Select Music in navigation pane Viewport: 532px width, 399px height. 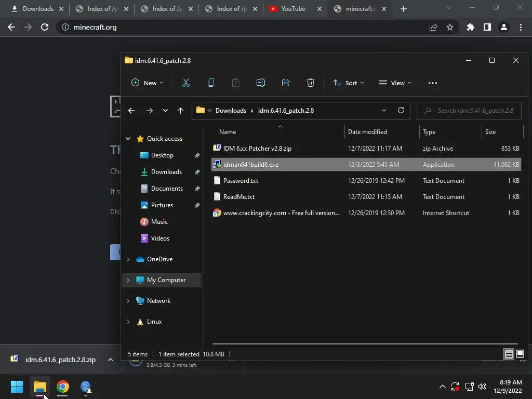point(159,222)
